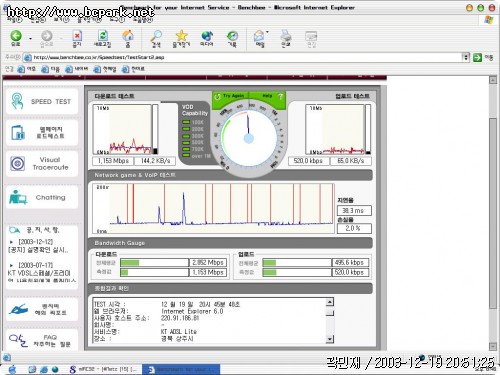This screenshot has width=500, height=375.
Task: Click the download rate value 144.2 KB/s
Action: 155,161
